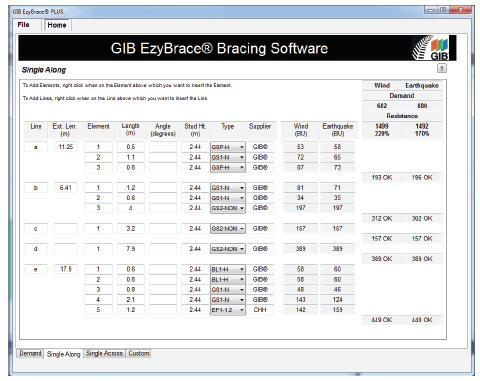This screenshot has width=480, height=381.
Task: Click Ext. Len. field showing 17.9
Action: click(66, 269)
